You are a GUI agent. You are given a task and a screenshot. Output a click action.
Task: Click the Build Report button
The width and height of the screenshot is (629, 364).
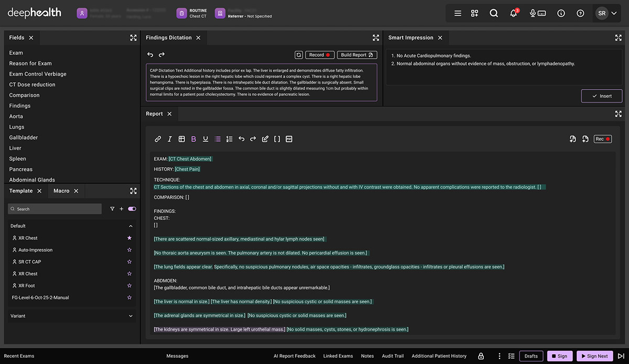tap(357, 55)
